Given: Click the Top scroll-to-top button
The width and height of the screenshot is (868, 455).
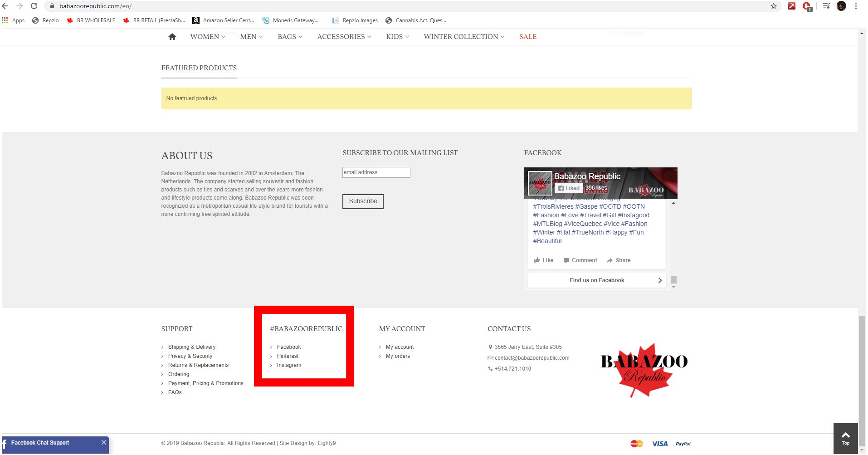Looking at the screenshot, I should (x=846, y=439).
